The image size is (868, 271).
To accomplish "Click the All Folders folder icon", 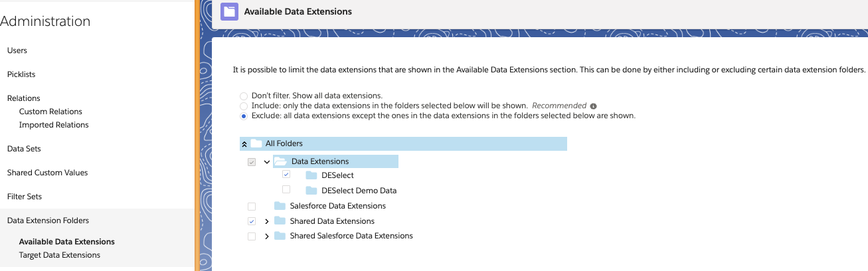I will tap(256, 143).
